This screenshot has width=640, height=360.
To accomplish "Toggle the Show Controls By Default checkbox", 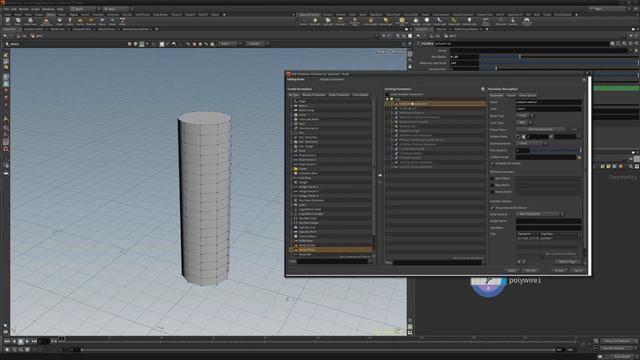I will point(493,208).
